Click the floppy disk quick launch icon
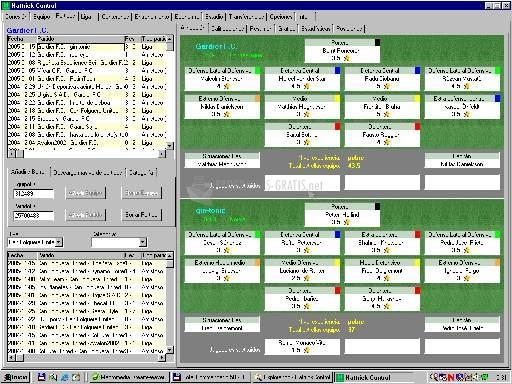 41,377
